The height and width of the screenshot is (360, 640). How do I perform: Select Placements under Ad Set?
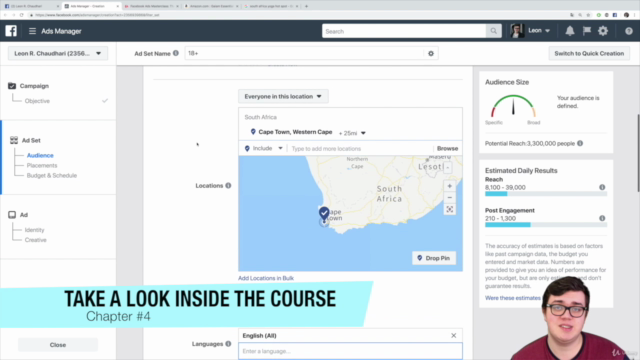tap(42, 165)
